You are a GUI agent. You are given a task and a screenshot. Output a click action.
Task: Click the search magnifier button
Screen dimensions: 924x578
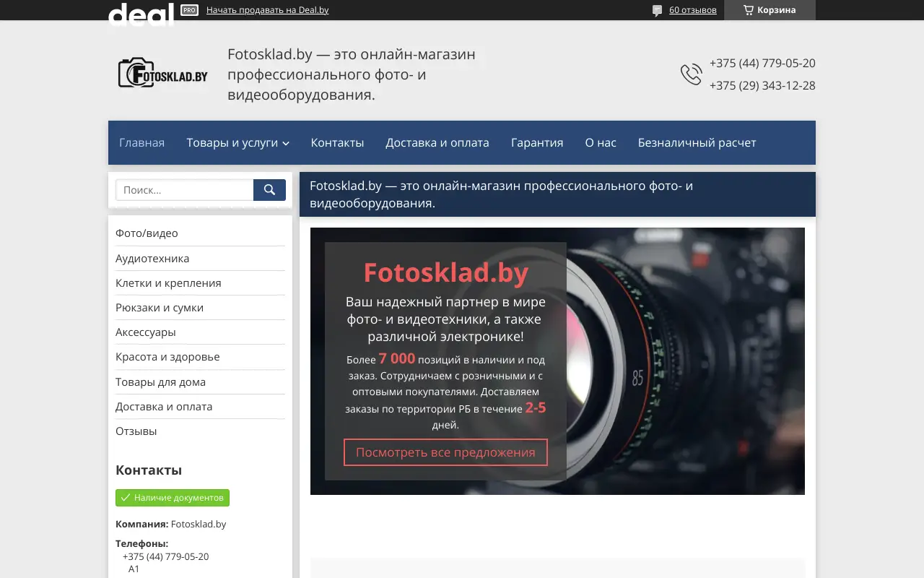269,189
